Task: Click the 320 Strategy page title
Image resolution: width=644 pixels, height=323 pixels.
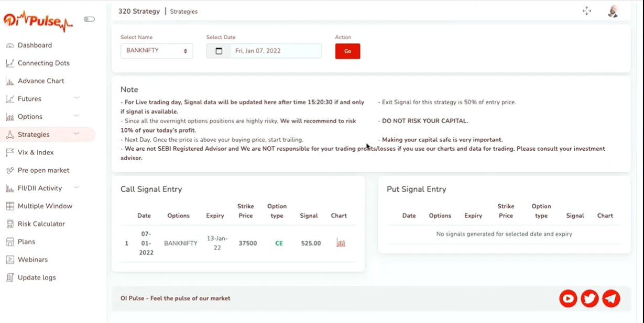Action: [139, 11]
